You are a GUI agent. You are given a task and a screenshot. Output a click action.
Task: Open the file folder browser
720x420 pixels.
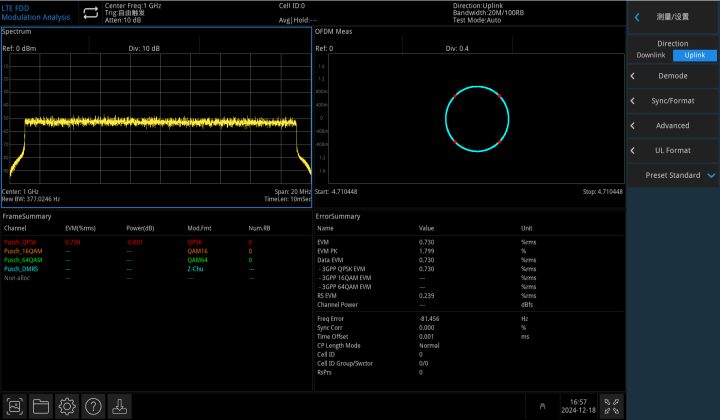[40, 406]
